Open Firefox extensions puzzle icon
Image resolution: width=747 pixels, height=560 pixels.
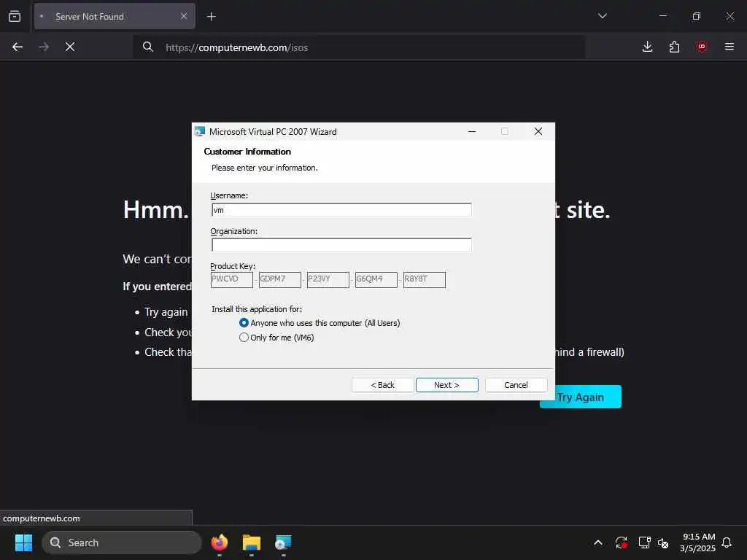coord(674,47)
